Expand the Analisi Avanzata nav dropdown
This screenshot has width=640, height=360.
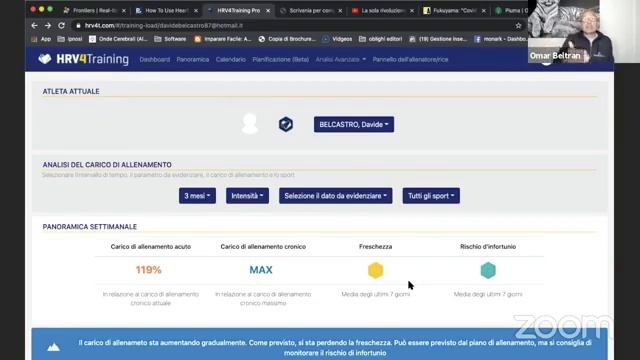click(340, 60)
